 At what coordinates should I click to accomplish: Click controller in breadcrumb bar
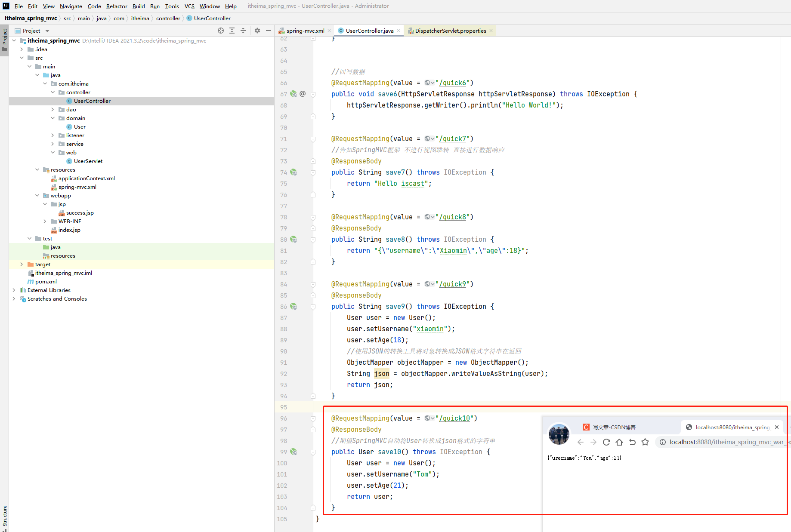pos(168,18)
